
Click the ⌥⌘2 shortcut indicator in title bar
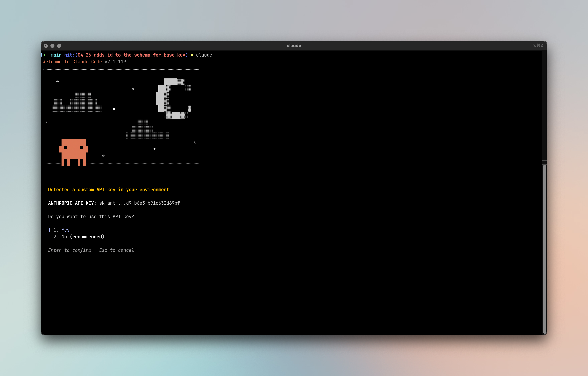coord(538,45)
